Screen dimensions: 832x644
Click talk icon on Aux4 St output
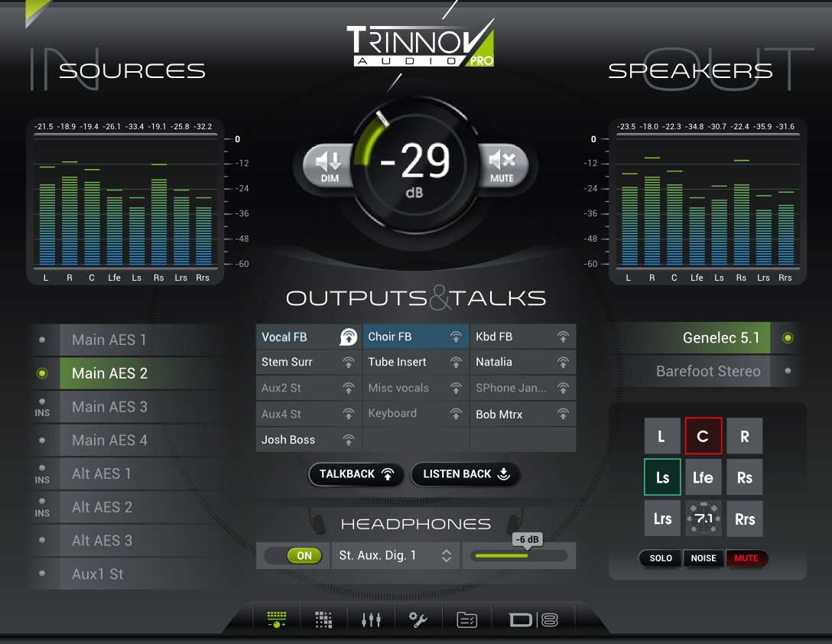[x=349, y=414]
